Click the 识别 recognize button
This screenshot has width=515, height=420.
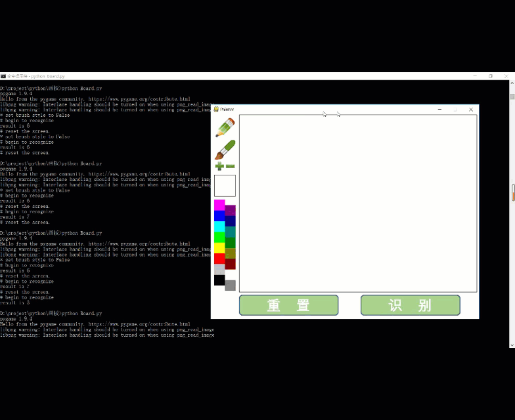tap(410, 305)
